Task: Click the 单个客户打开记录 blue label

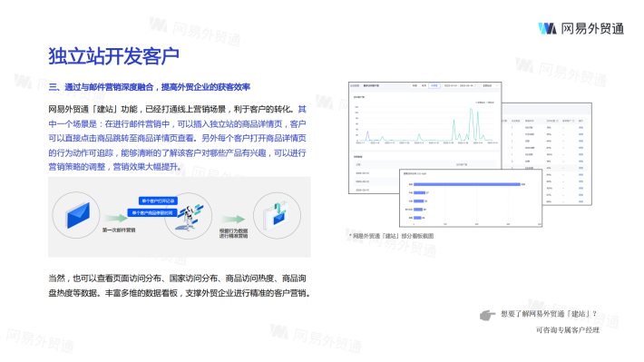Action: [158, 201]
